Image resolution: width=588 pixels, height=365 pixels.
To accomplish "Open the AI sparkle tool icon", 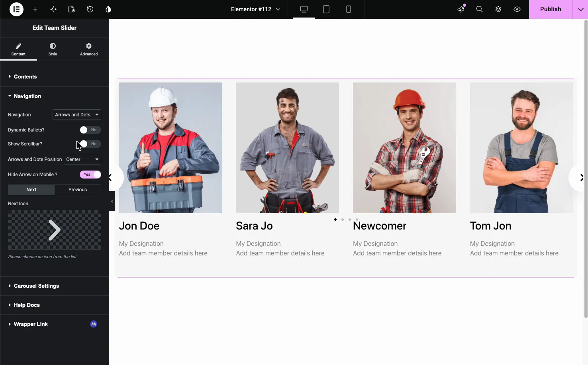I will (x=53, y=9).
